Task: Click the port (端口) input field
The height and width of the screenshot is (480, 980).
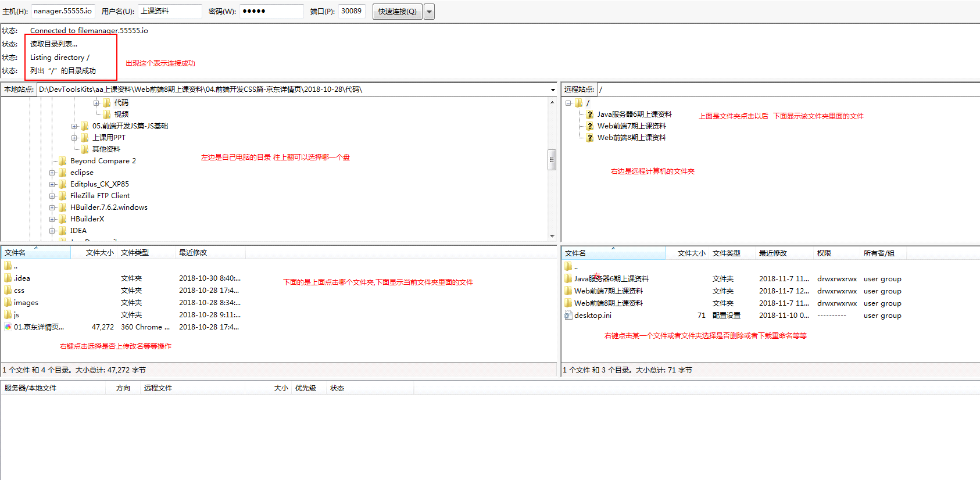Action: 352,11
